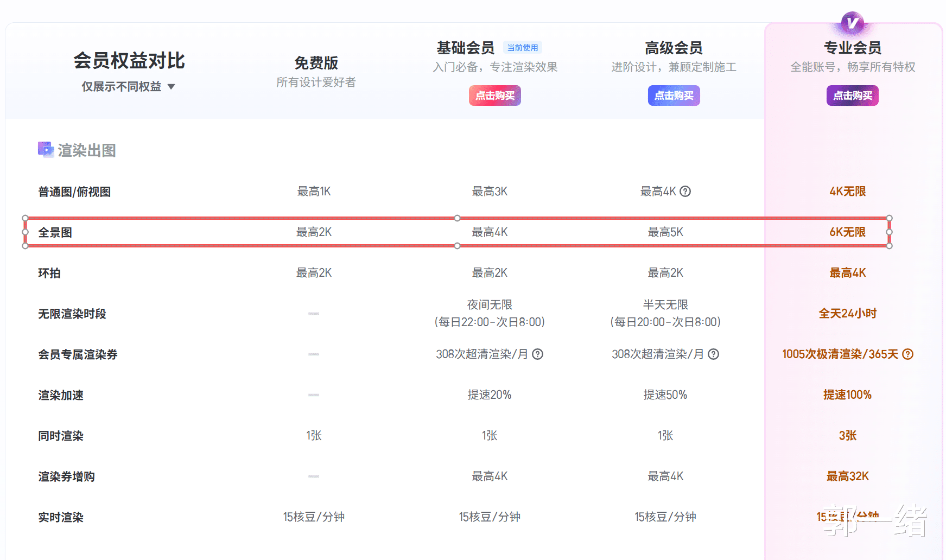This screenshot has height=560, width=946.
Task: Click the 进阶设计，兼顾定制施工 subtitle
Action: pos(674,67)
